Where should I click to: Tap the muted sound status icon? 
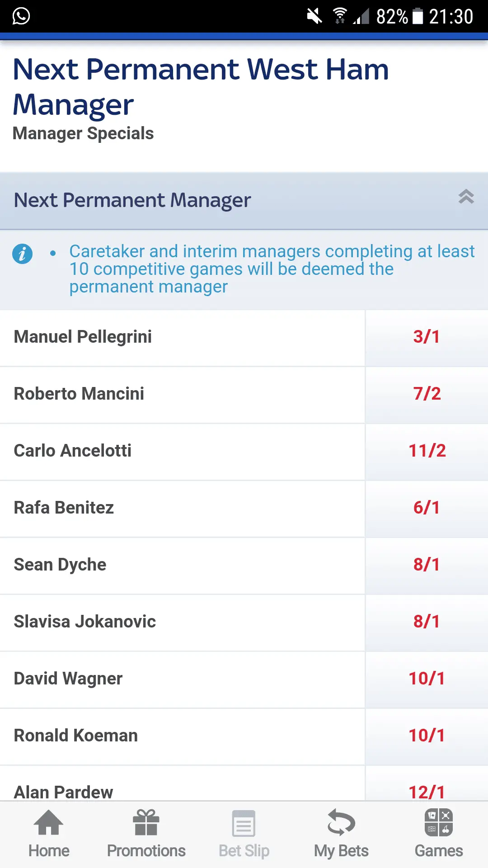pos(314,16)
